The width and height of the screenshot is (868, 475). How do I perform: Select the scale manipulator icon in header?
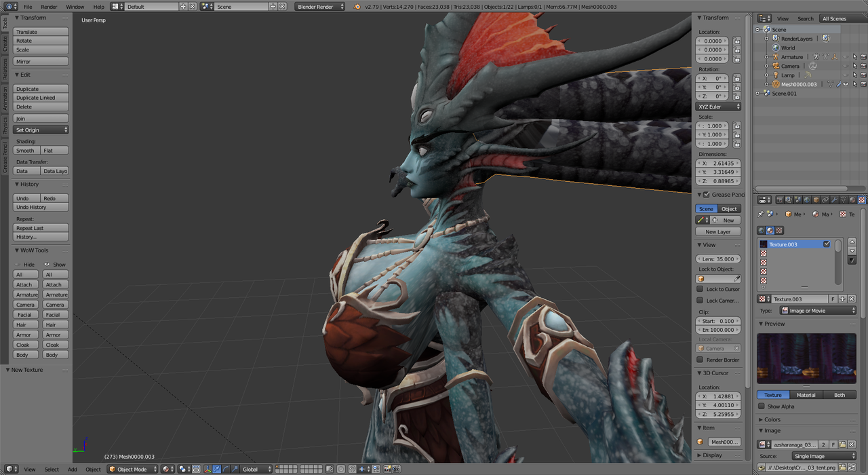tap(235, 469)
